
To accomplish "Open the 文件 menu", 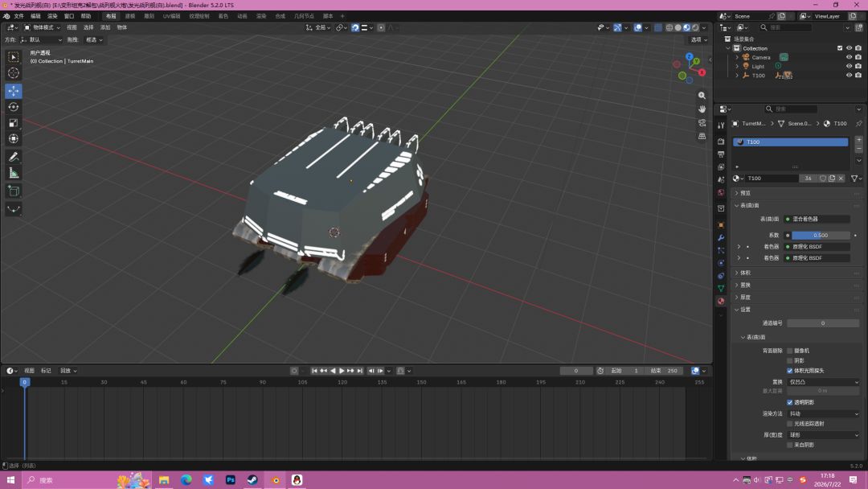I will click(x=18, y=16).
